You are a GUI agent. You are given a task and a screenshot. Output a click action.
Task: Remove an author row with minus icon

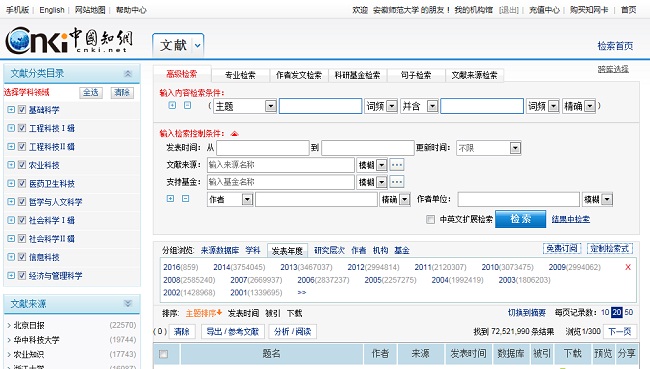[186, 199]
